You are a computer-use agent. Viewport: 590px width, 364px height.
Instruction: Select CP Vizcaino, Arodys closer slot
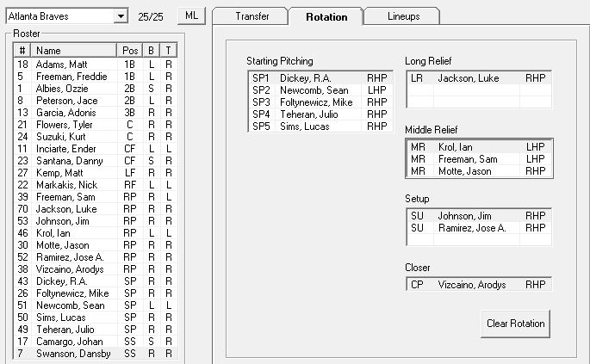(479, 284)
